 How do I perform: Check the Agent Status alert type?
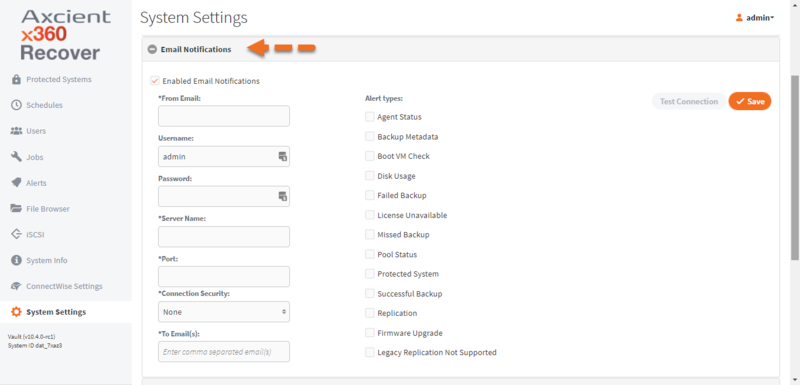[x=369, y=117]
